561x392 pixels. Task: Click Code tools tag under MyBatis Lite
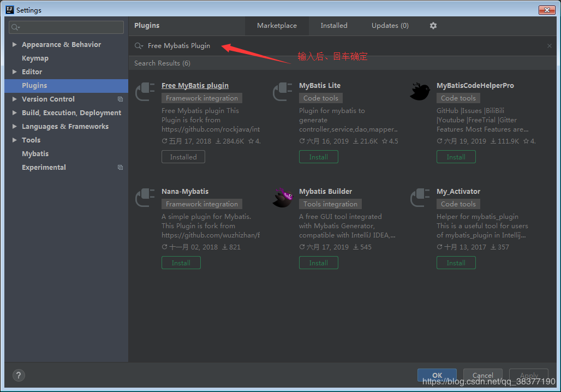tap(321, 98)
